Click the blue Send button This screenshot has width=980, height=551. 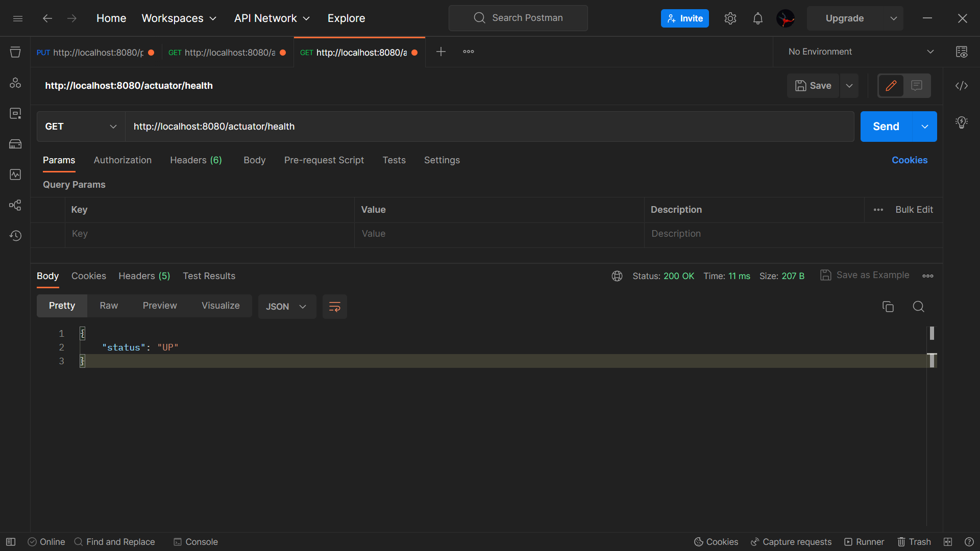886,127
